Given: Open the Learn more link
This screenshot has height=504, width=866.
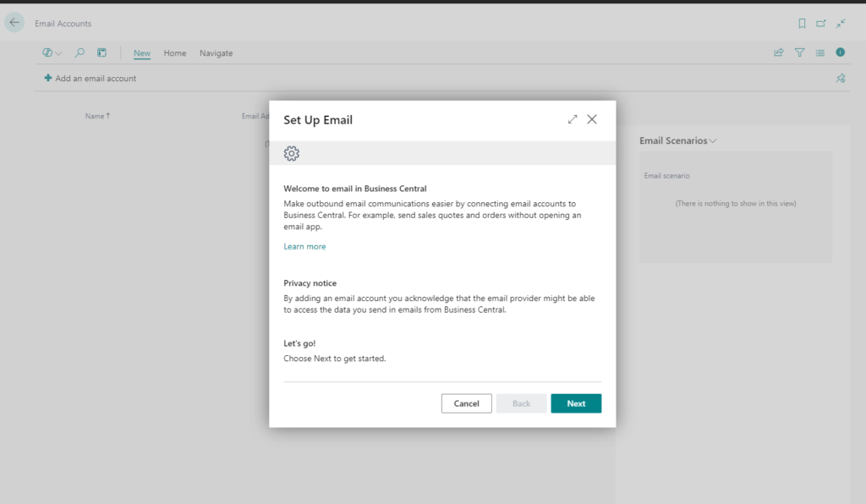Looking at the screenshot, I should [x=304, y=246].
